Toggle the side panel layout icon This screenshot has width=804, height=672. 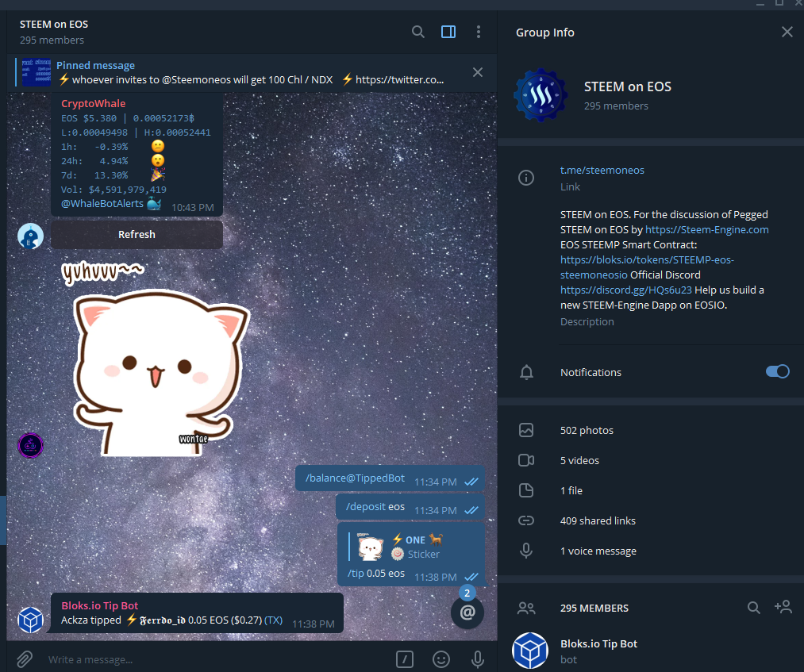tap(448, 32)
